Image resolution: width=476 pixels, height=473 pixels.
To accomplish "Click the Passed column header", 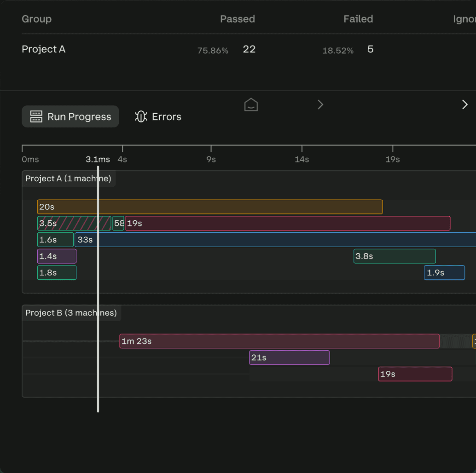I will 238,19.
